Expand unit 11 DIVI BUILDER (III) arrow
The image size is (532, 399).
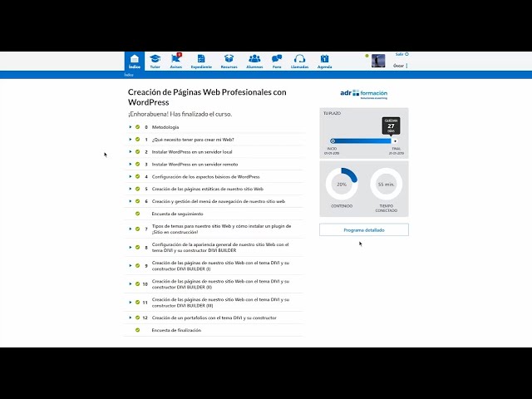coord(131,302)
